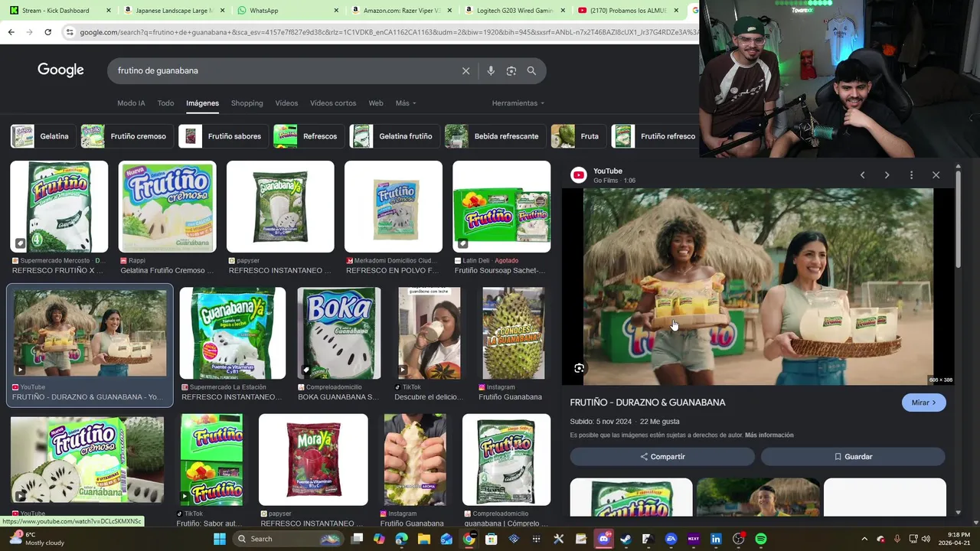This screenshot has height=551, width=980.
Task: Filter by Frutiño cremoso chip
Action: (126, 136)
